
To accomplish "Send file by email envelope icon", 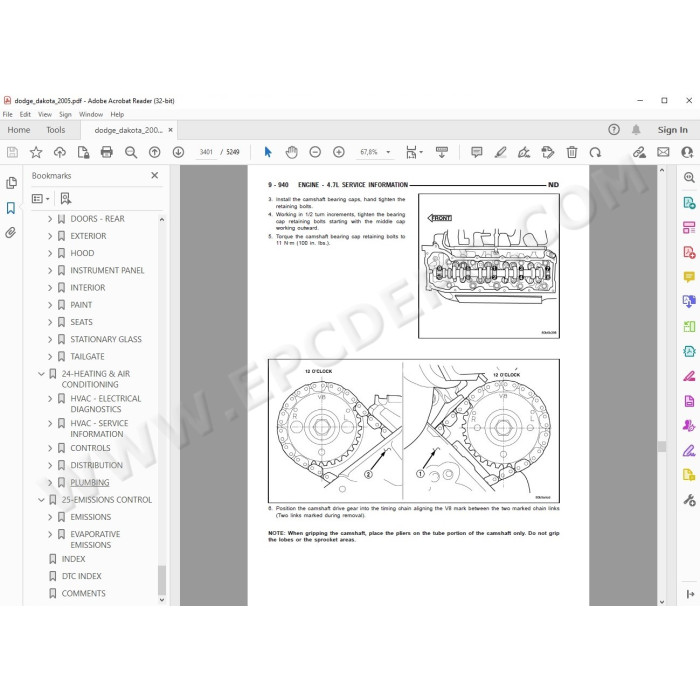I will 663,152.
